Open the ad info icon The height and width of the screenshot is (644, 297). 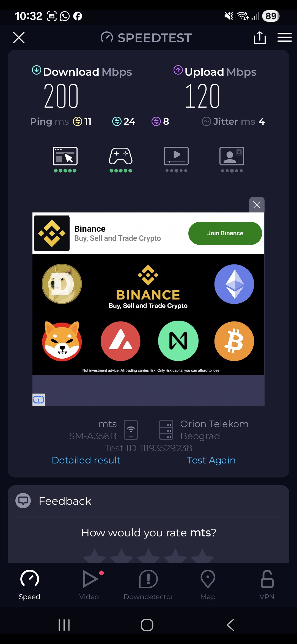click(x=38, y=400)
